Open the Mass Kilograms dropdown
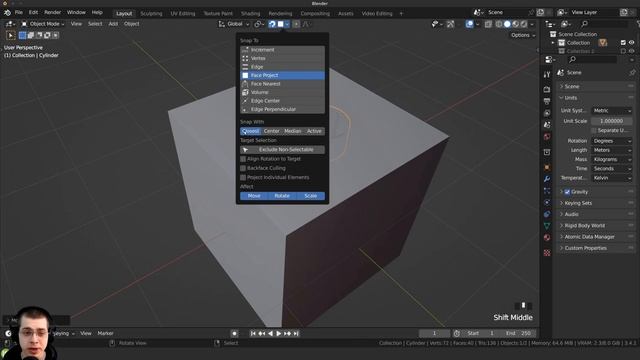 pyautogui.click(x=612, y=160)
